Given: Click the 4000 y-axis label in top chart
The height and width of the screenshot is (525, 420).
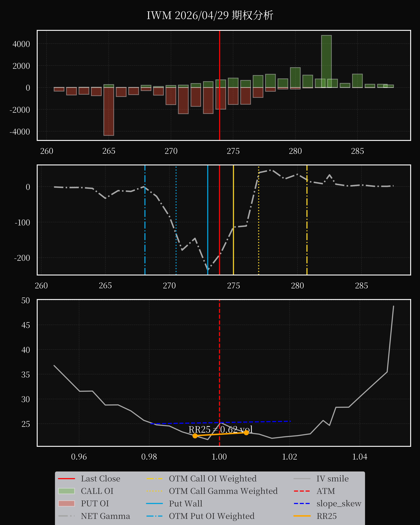Looking at the screenshot, I should click(x=21, y=44).
